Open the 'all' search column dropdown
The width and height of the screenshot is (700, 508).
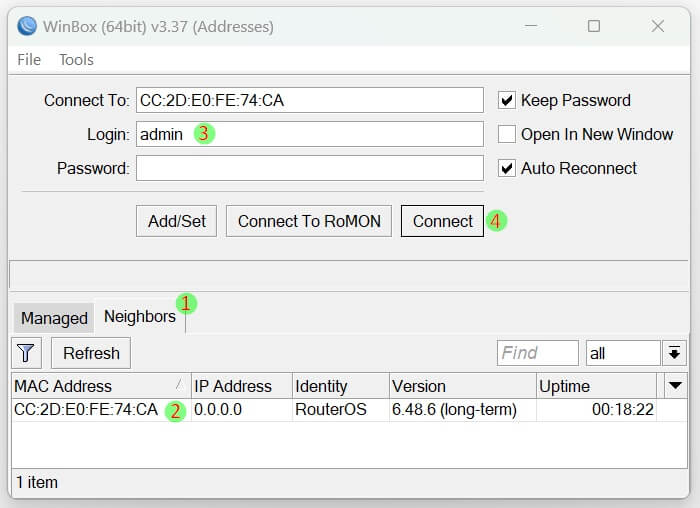(623, 353)
